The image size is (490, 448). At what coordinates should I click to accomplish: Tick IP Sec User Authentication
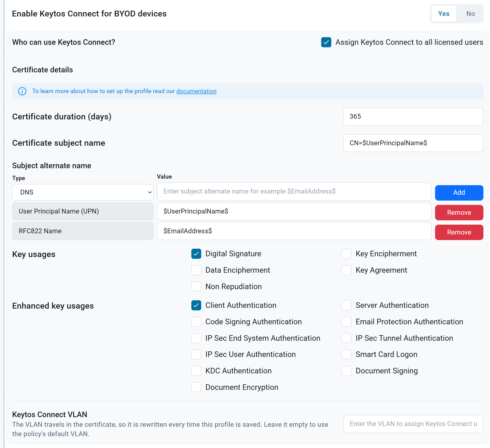click(x=196, y=354)
